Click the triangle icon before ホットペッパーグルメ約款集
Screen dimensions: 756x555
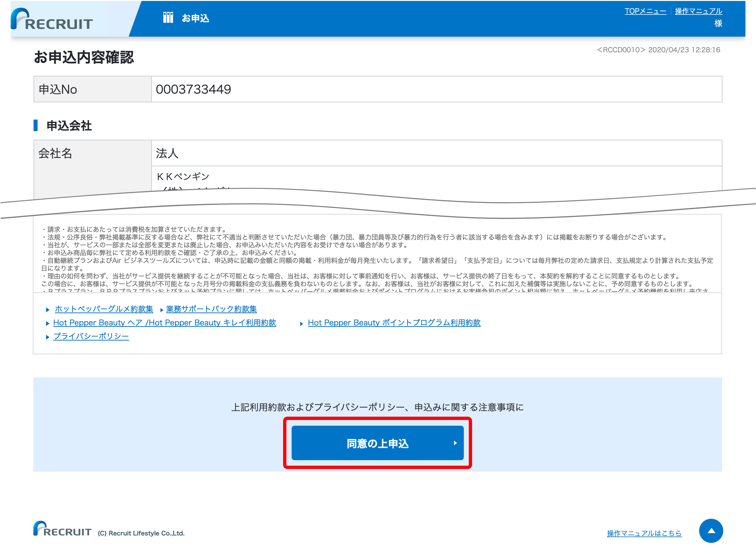coord(48,309)
